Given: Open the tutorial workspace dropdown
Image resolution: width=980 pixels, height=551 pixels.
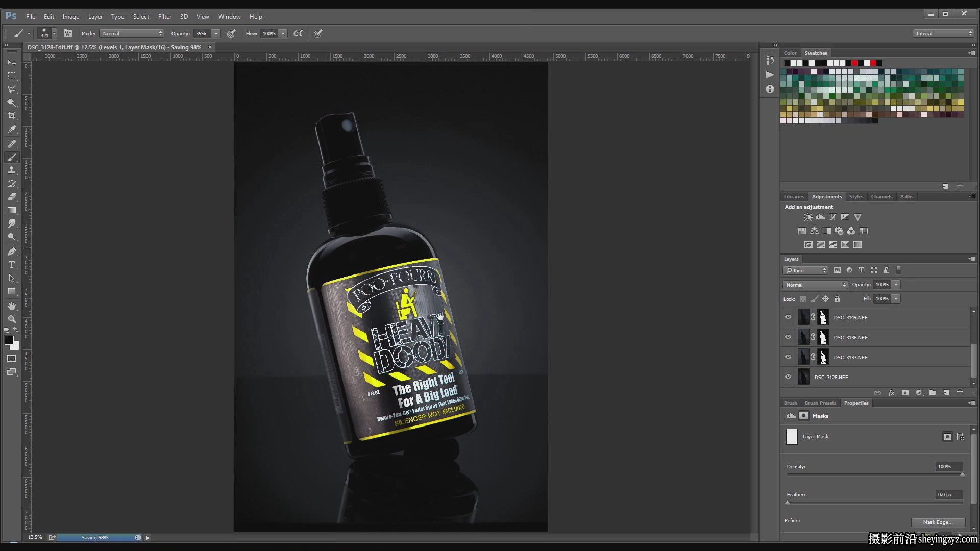Looking at the screenshot, I should [943, 33].
